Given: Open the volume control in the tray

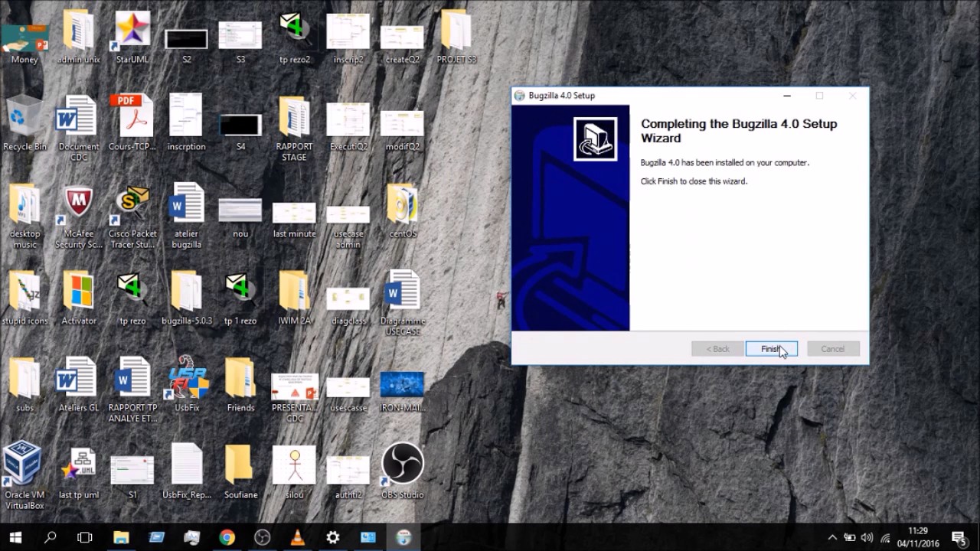Looking at the screenshot, I should click(x=867, y=537).
